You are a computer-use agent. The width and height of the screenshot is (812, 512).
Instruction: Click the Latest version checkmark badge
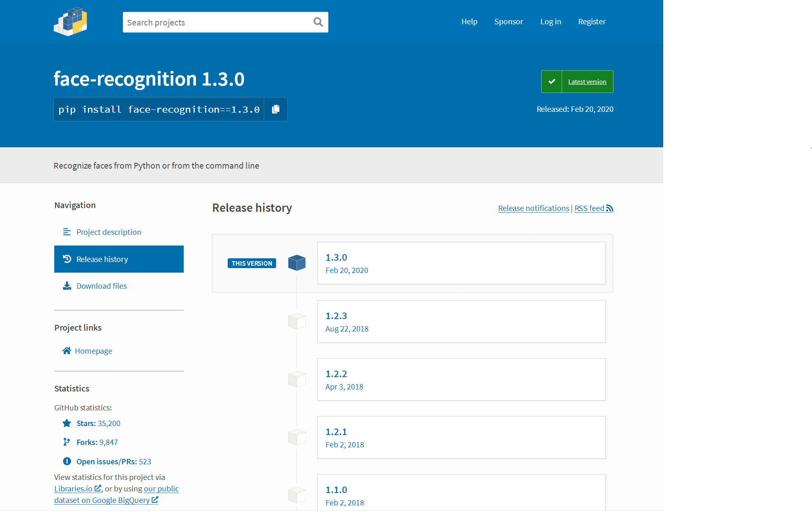[x=552, y=81]
